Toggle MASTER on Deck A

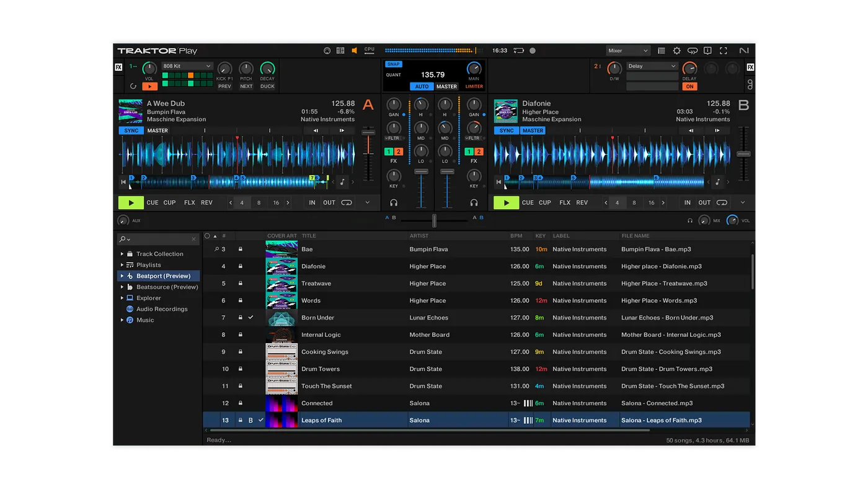coord(157,130)
